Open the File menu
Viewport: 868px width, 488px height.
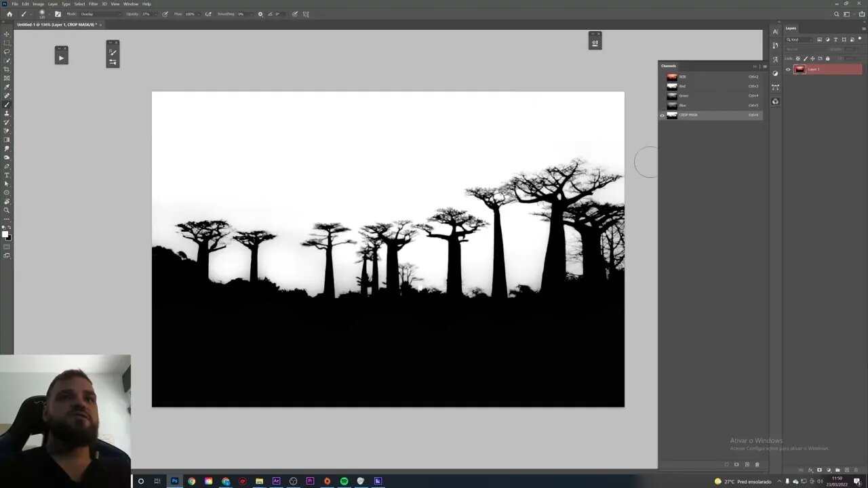coord(15,4)
